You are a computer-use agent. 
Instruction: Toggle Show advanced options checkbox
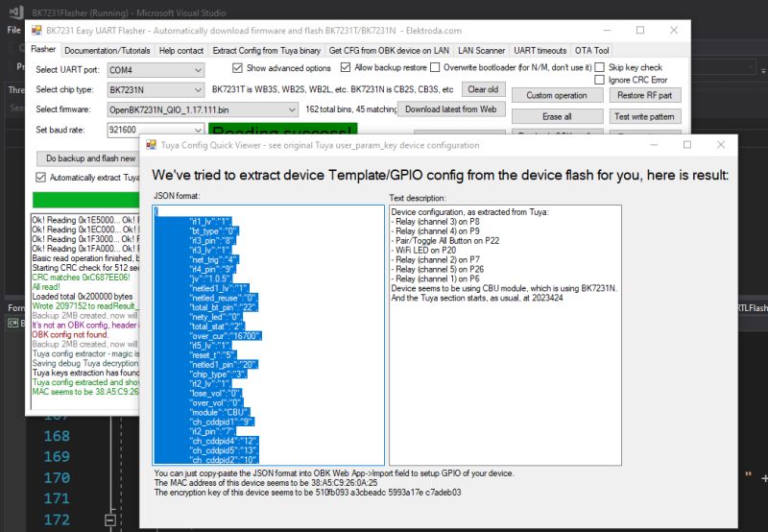click(x=237, y=67)
